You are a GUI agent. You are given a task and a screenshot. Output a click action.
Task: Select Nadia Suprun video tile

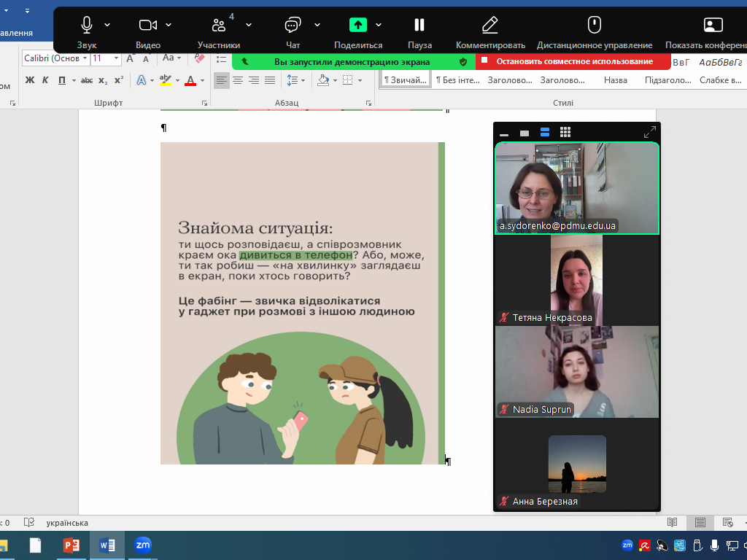click(577, 372)
